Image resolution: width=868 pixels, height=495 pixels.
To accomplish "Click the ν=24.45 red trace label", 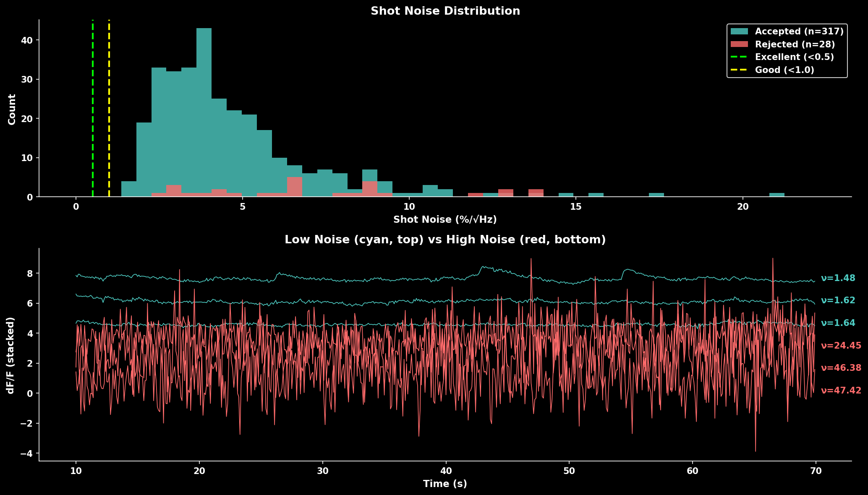I will (841, 346).
